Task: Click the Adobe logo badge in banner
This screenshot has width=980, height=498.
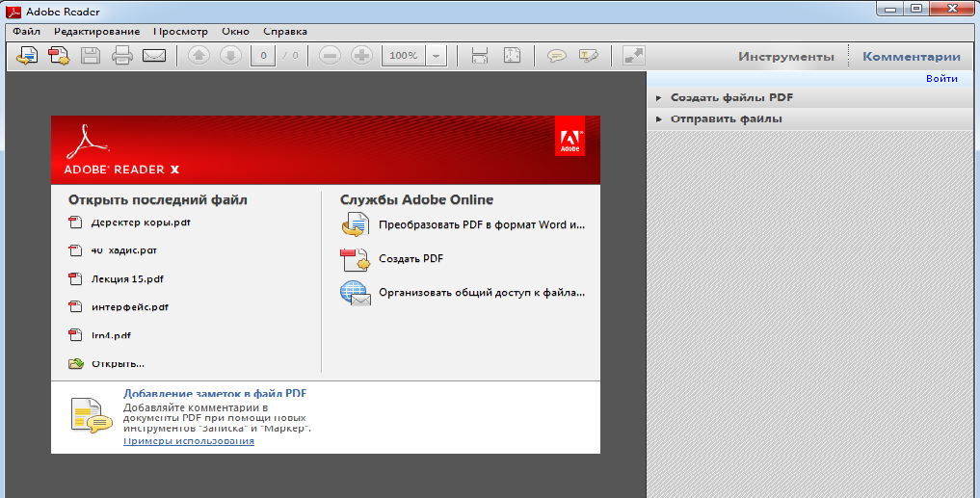Action: [x=570, y=136]
